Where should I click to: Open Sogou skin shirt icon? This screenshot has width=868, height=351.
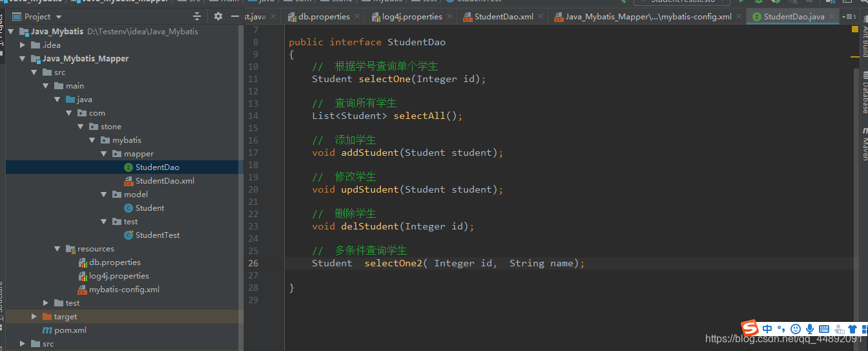[x=852, y=329]
